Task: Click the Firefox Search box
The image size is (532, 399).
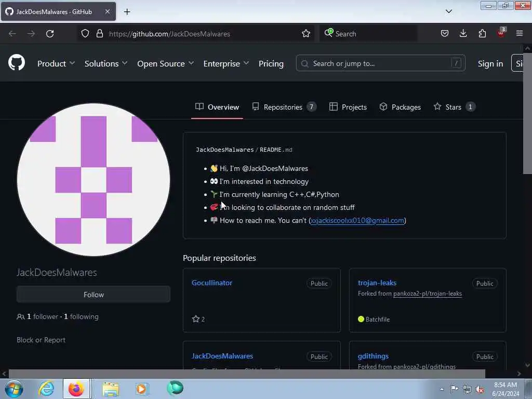Action: [x=368, y=34]
